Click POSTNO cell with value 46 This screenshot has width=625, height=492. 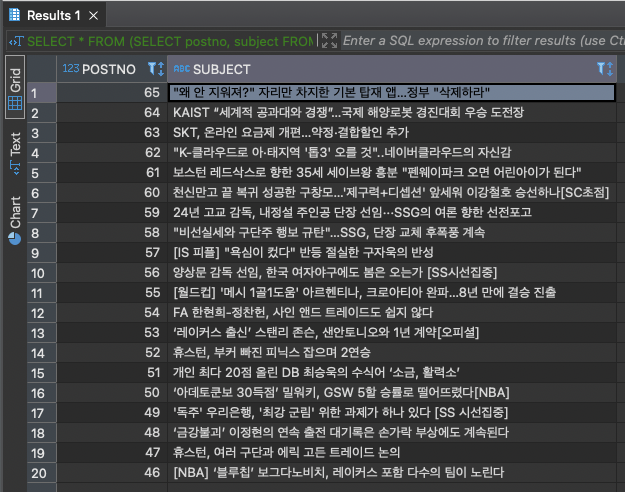tap(112, 473)
